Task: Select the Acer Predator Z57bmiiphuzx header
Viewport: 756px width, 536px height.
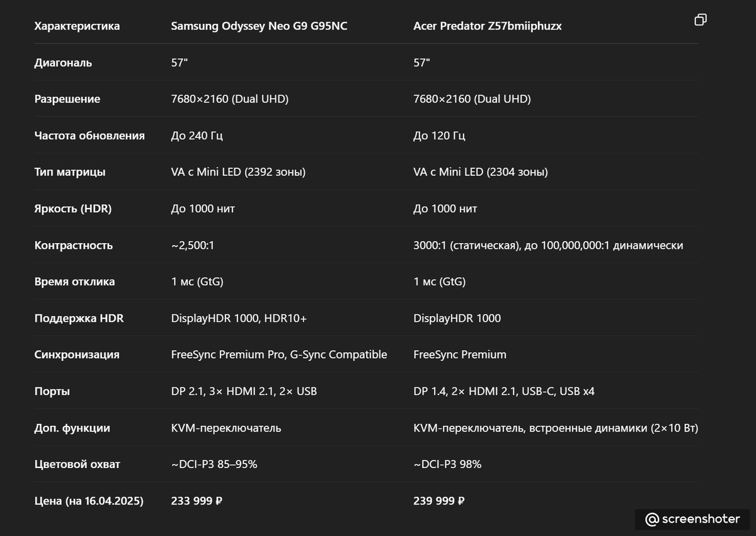Action: [488, 26]
